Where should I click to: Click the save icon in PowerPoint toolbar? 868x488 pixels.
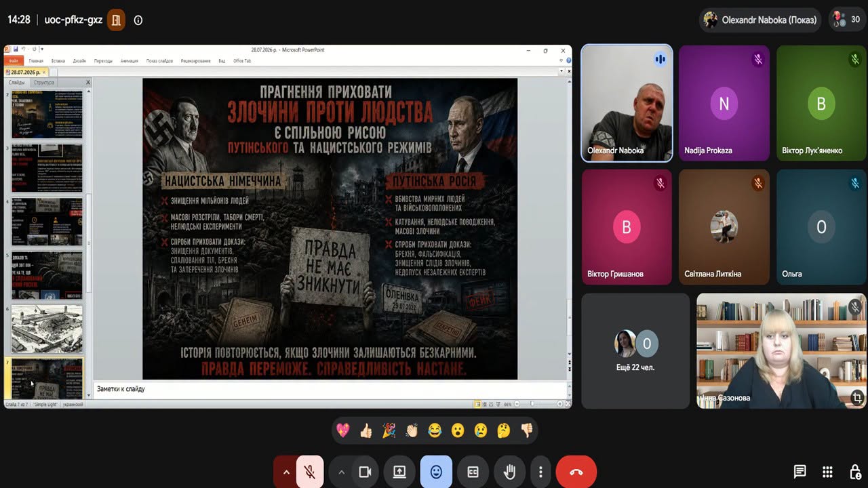16,49
